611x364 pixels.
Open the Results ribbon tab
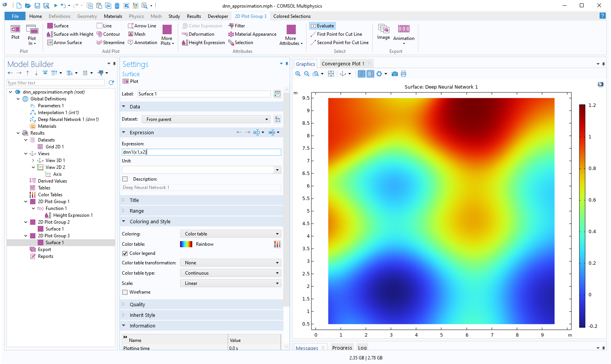tap(194, 16)
